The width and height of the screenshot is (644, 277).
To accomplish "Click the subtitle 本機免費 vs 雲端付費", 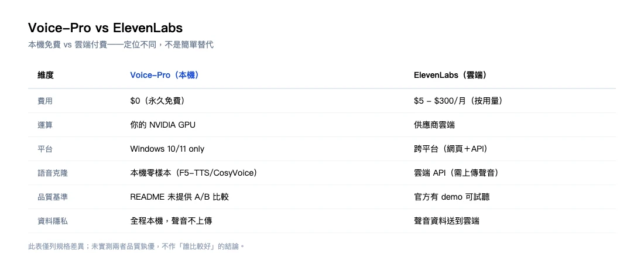I will tap(121, 45).
